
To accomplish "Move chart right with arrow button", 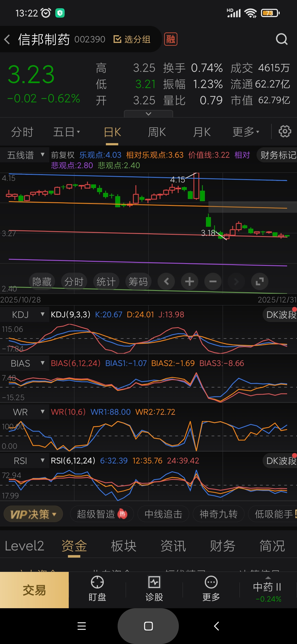I will pos(236,282).
